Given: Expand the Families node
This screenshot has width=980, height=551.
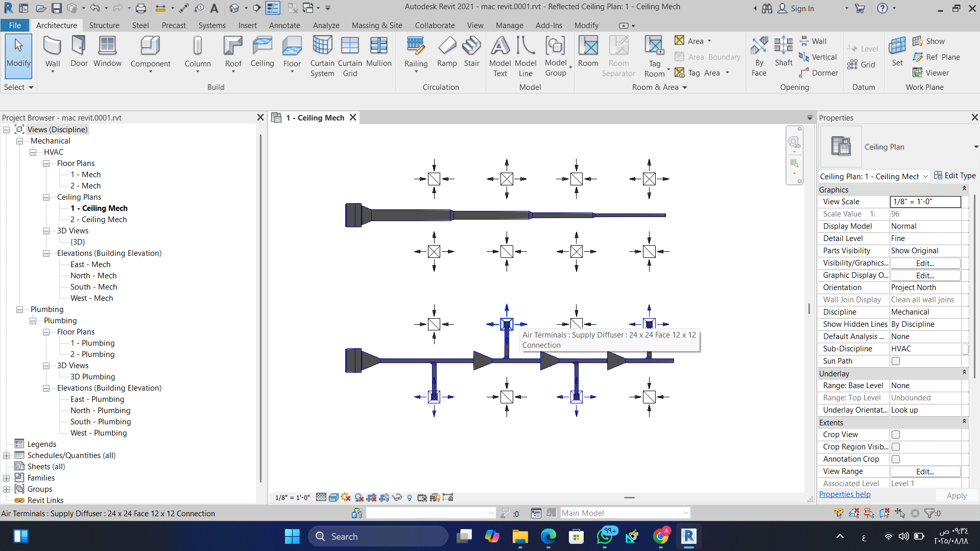Looking at the screenshot, I should [x=6, y=478].
